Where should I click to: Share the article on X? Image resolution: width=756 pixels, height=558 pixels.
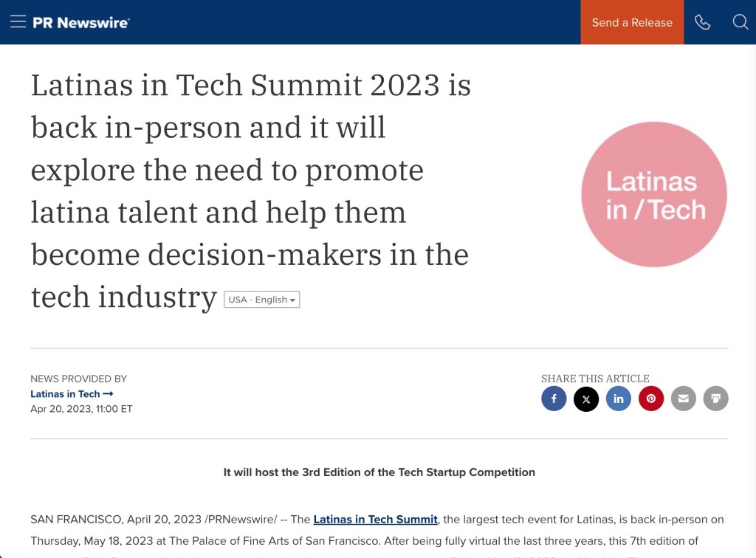pos(586,399)
